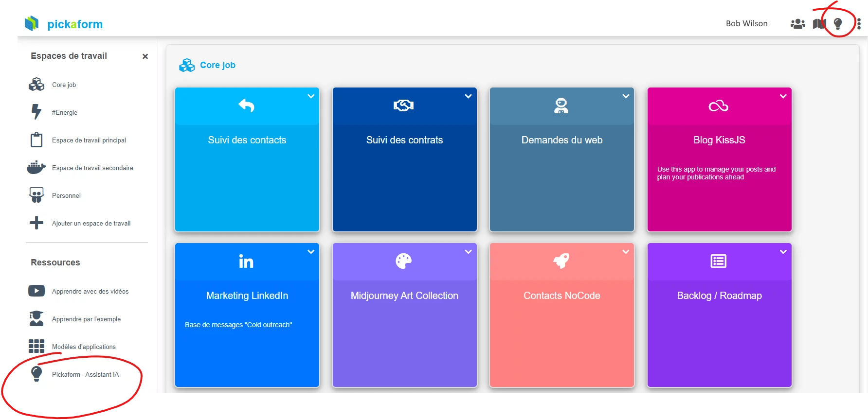Select Personnel workspace label
The width and height of the screenshot is (868, 420).
[x=66, y=195]
